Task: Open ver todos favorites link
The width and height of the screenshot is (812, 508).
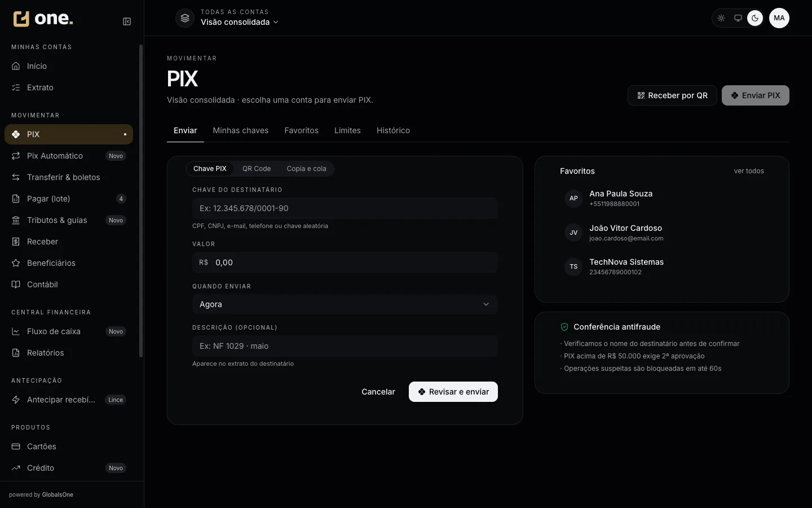Action: pyautogui.click(x=749, y=171)
